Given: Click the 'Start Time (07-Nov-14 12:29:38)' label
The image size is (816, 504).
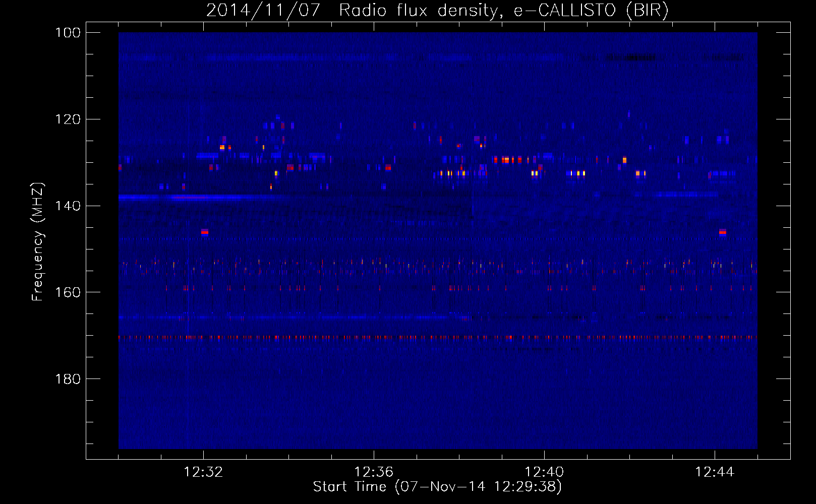Looking at the screenshot, I should (437, 486).
